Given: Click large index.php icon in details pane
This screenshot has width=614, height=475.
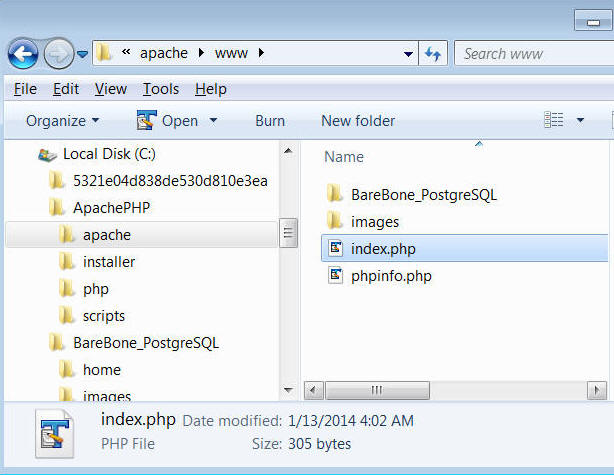Looking at the screenshot, I should pyautogui.click(x=54, y=433).
